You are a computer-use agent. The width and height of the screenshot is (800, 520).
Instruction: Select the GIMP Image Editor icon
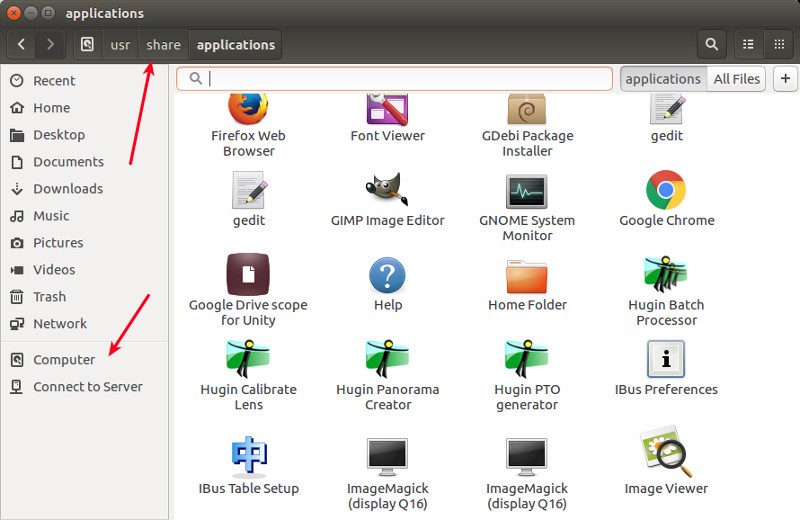(x=387, y=189)
